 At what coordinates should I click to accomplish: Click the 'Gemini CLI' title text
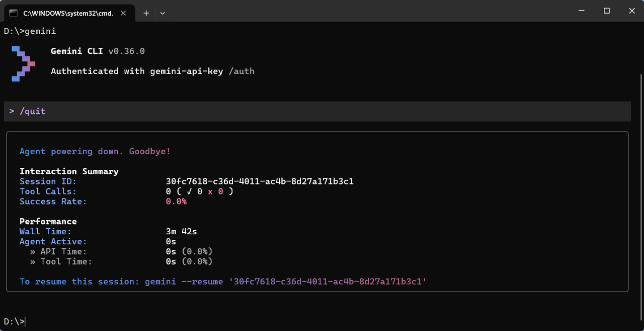coord(77,51)
